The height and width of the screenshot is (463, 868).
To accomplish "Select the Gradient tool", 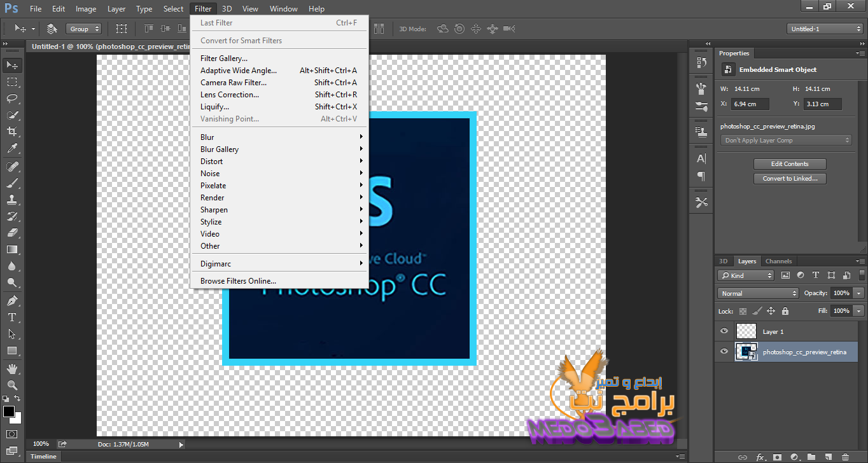I will (12, 249).
